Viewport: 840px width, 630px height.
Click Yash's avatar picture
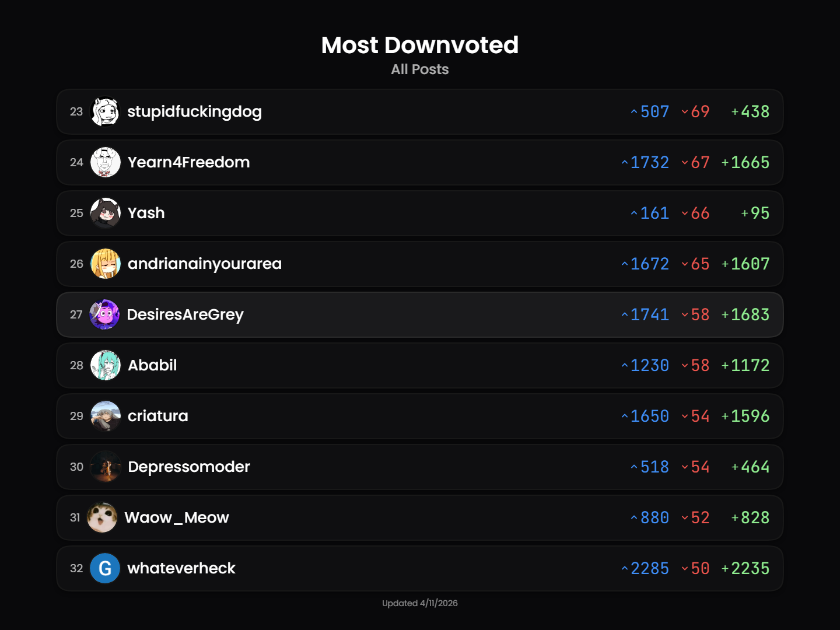coord(106,213)
